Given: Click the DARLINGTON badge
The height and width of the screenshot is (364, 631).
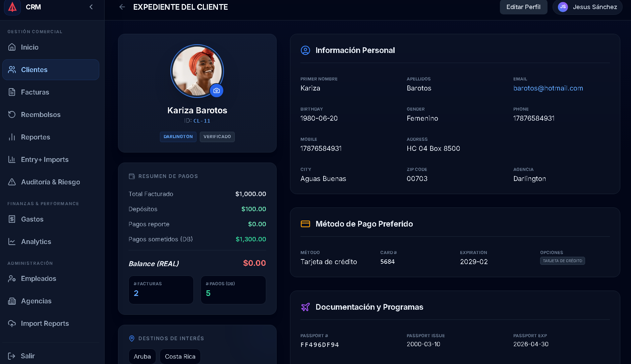Looking at the screenshot, I should coord(178,137).
